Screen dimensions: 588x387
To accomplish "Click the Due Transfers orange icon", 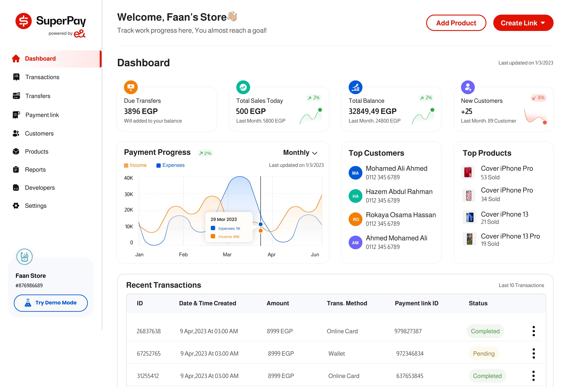I will [x=131, y=87].
